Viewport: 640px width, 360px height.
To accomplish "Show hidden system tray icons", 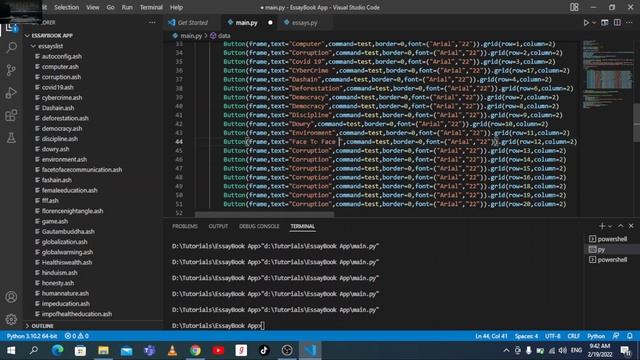I will (506, 350).
